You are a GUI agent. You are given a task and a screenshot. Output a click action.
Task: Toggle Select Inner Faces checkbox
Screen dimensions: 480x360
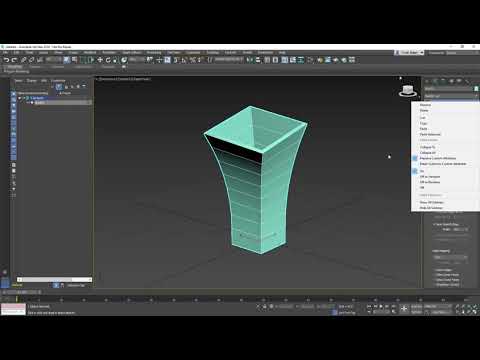point(435,275)
